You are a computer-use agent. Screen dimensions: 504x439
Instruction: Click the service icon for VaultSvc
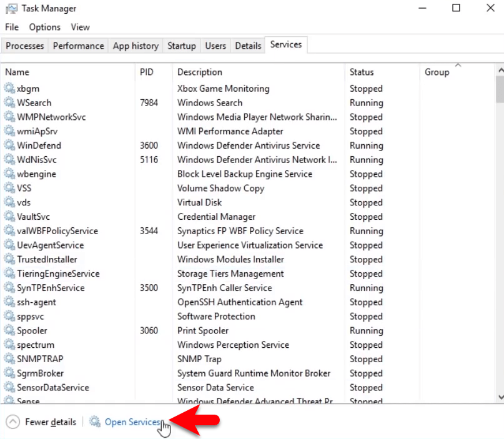pyautogui.click(x=9, y=216)
